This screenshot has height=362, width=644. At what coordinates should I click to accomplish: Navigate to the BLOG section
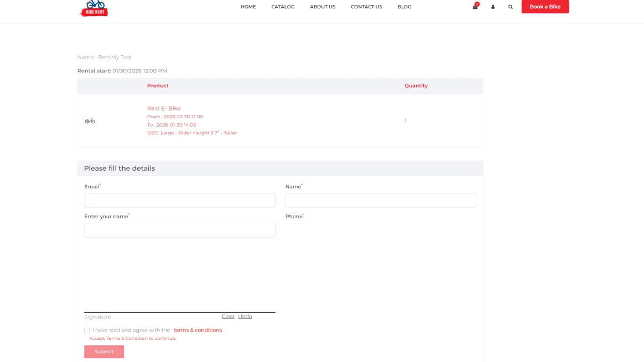pyautogui.click(x=404, y=7)
